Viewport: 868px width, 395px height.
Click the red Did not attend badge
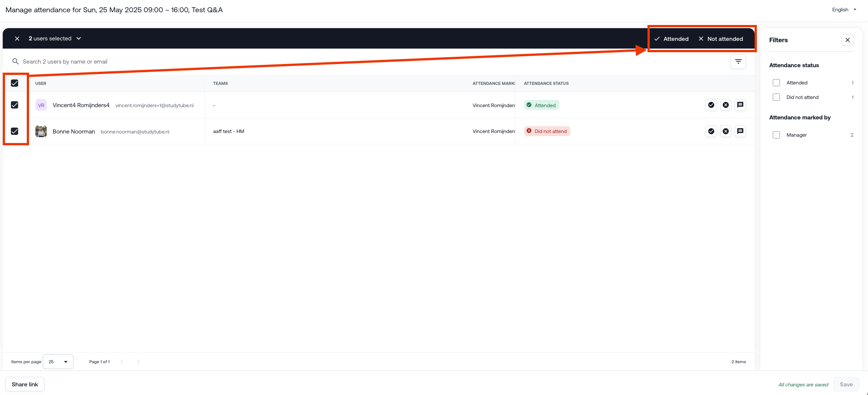click(x=547, y=131)
